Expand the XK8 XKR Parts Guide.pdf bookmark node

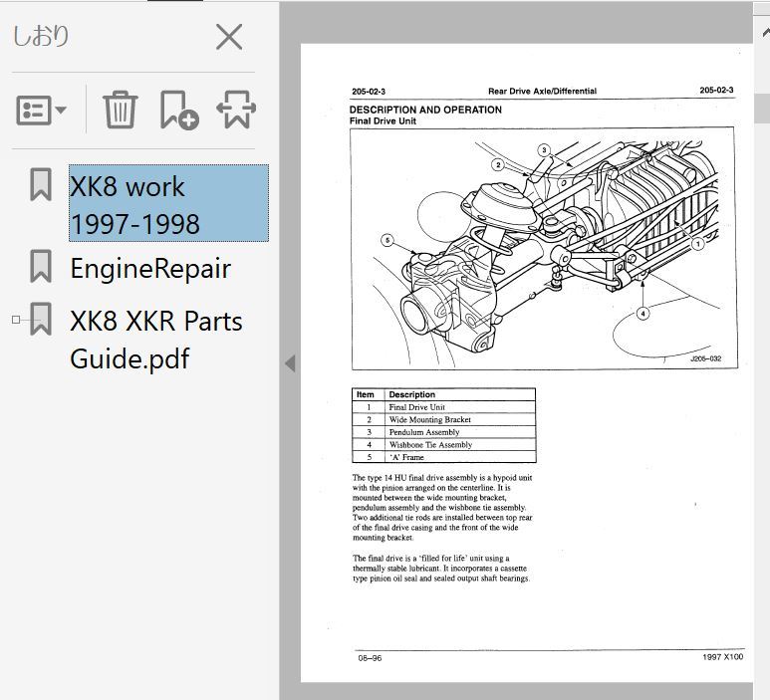(x=16, y=320)
